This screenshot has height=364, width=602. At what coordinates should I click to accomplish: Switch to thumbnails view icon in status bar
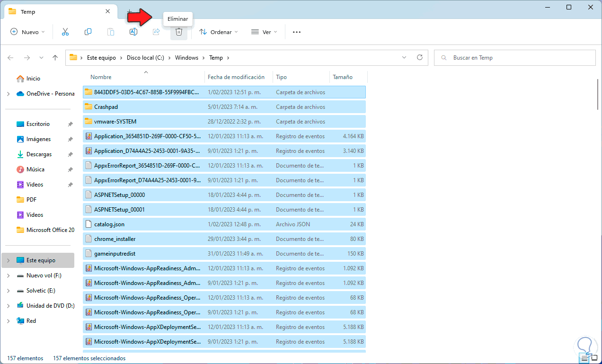pyautogui.click(x=594, y=358)
